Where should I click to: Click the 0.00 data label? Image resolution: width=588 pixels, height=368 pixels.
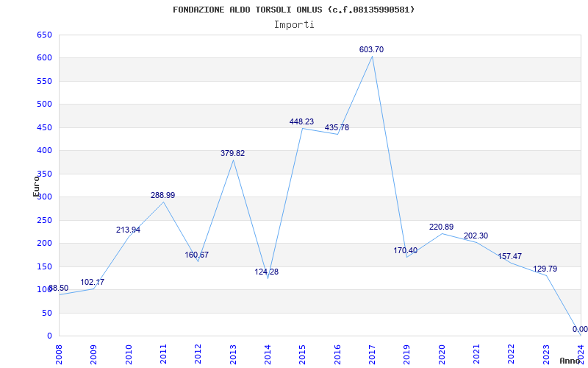pos(580,329)
